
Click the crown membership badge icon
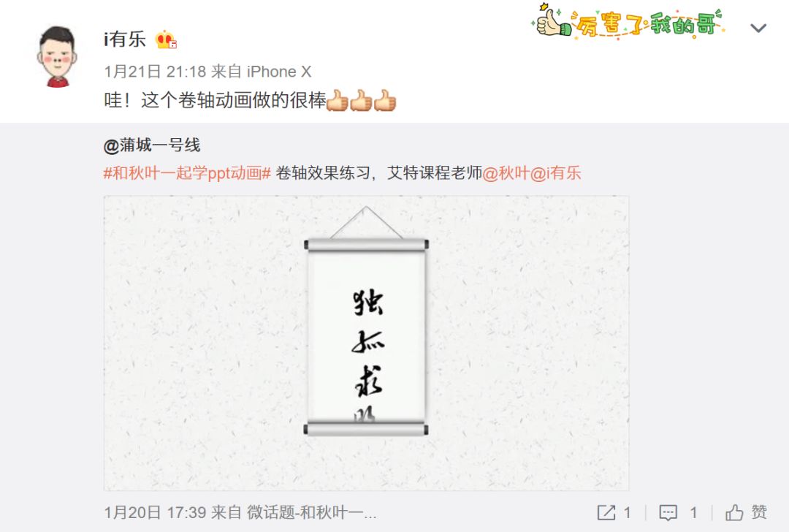coord(166,39)
